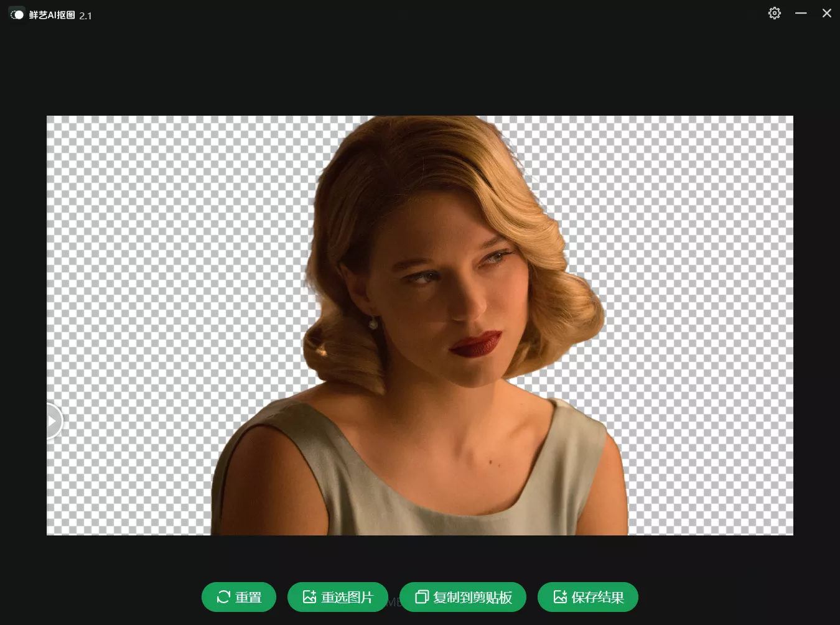This screenshot has height=625, width=840.
Task: Close the 鲜艺AI抠图 window
Action: (826, 13)
